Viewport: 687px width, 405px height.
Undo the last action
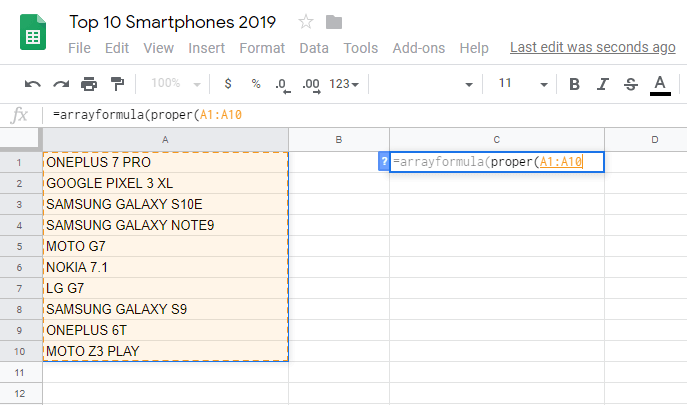coord(32,84)
